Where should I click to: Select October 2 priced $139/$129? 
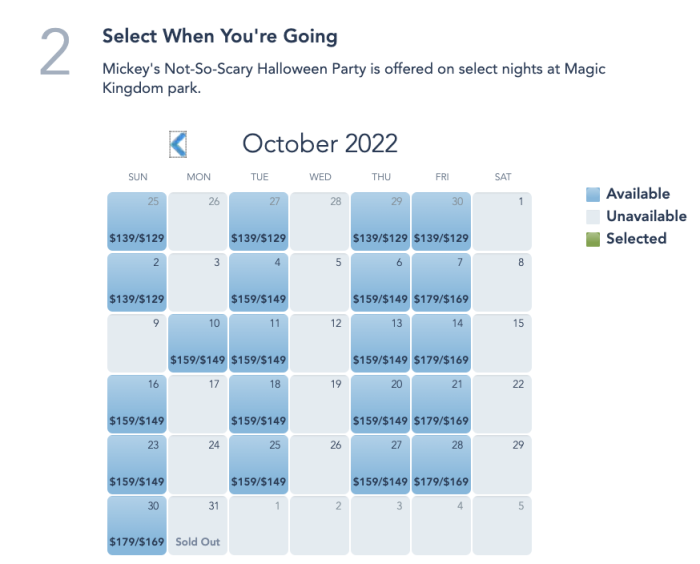tap(137, 282)
